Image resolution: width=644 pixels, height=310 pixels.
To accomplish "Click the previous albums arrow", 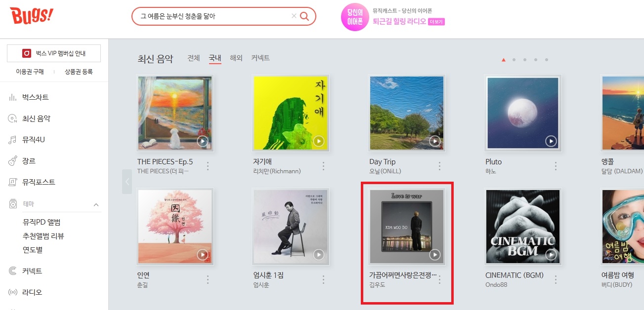I will 127,182.
